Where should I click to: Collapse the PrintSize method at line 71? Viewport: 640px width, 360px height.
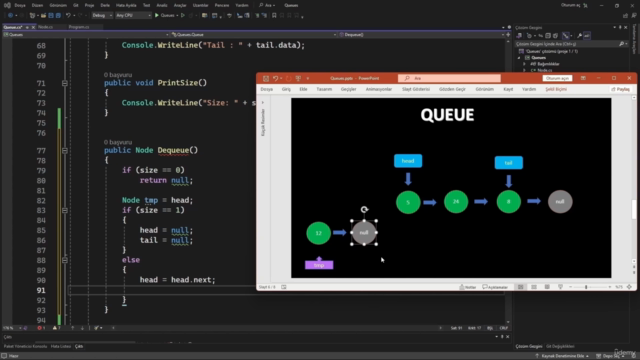click(64, 83)
